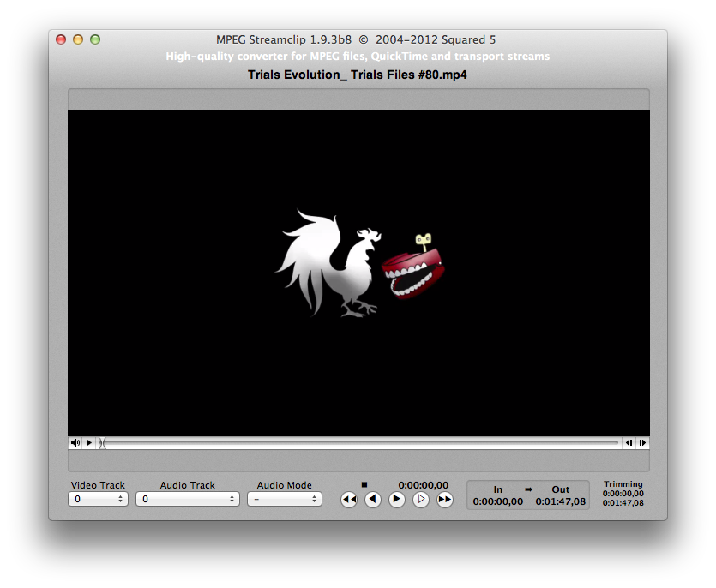Select the Out point label
716x588 pixels.
coord(560,489)
